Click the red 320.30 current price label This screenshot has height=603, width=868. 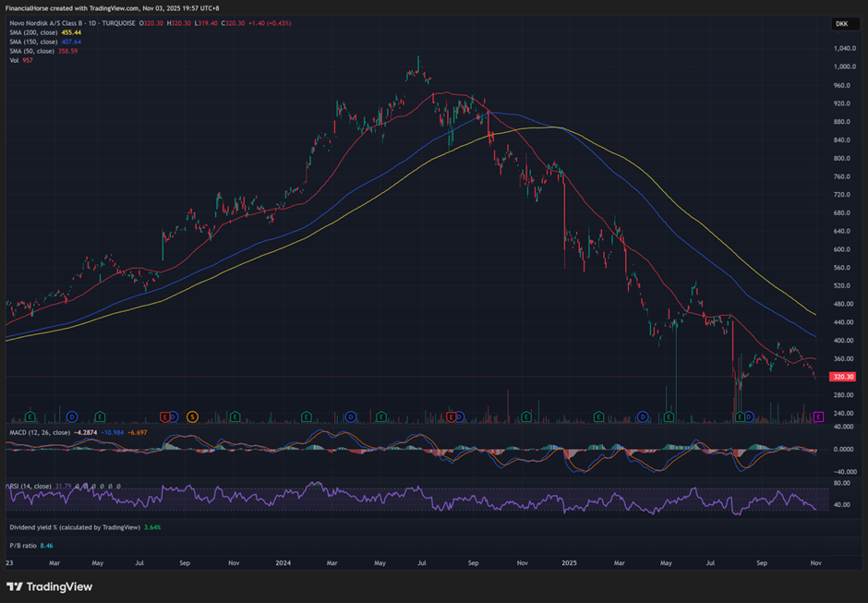click(x=841, y=377)
